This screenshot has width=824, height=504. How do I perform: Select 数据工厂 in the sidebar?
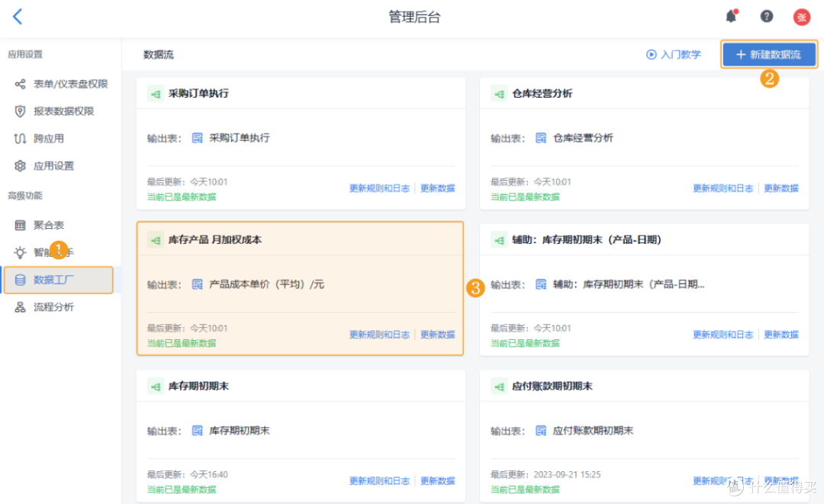point(58,280)
